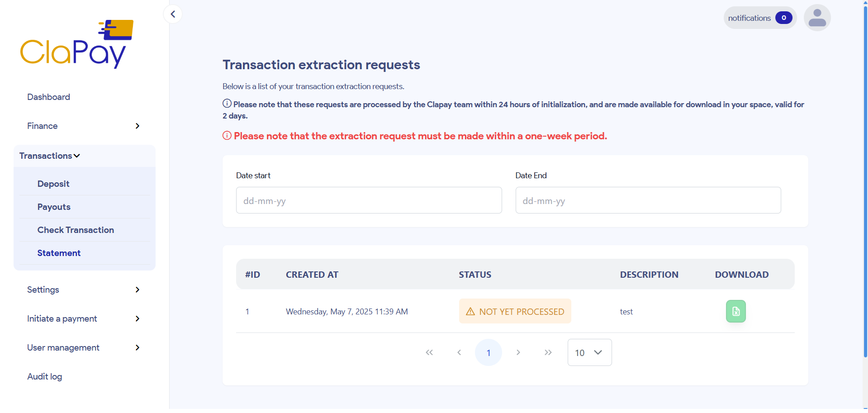Click the red info icon for one-week period note

coord(227,136)
